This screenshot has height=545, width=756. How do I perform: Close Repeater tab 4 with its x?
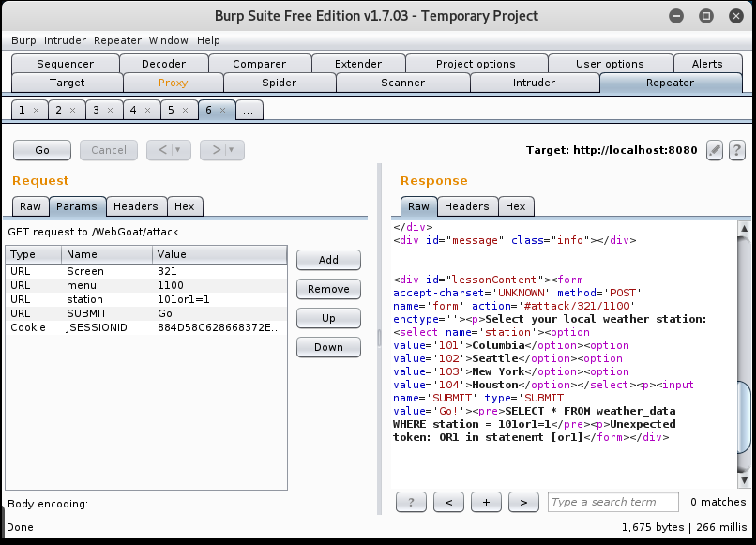(147, 111)
